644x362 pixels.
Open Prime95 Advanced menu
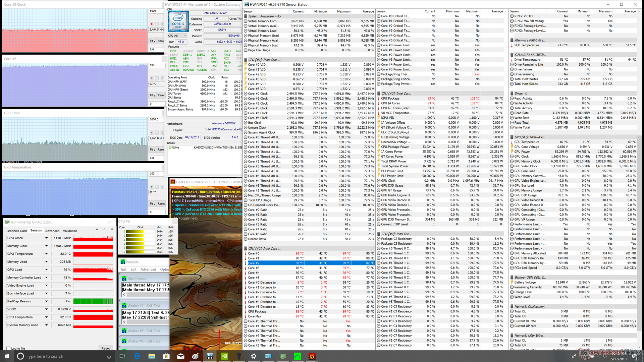148,269
